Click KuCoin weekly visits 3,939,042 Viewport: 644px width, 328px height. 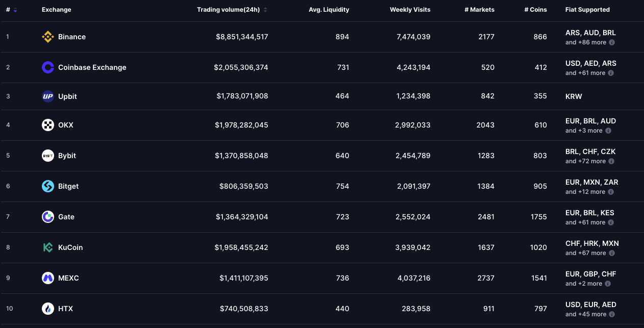[x=413, y=247]
